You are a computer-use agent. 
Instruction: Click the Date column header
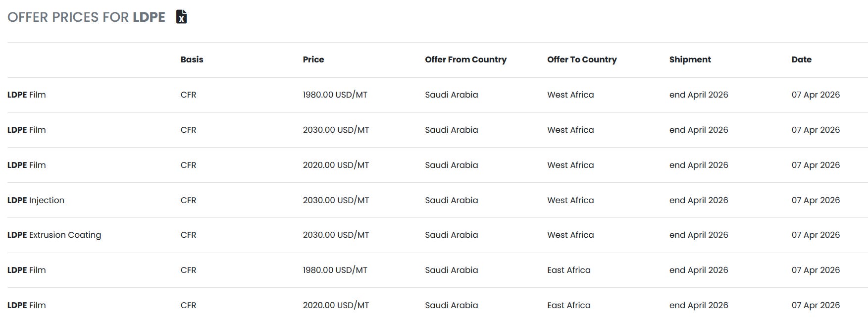pos(801,59)
